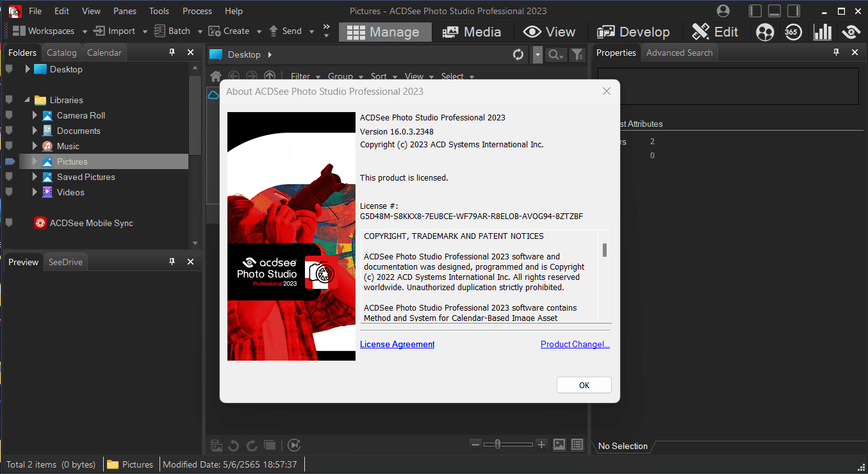
Task: Click the rotate left icon in the bottom toolbar
Action: (234, 445)
